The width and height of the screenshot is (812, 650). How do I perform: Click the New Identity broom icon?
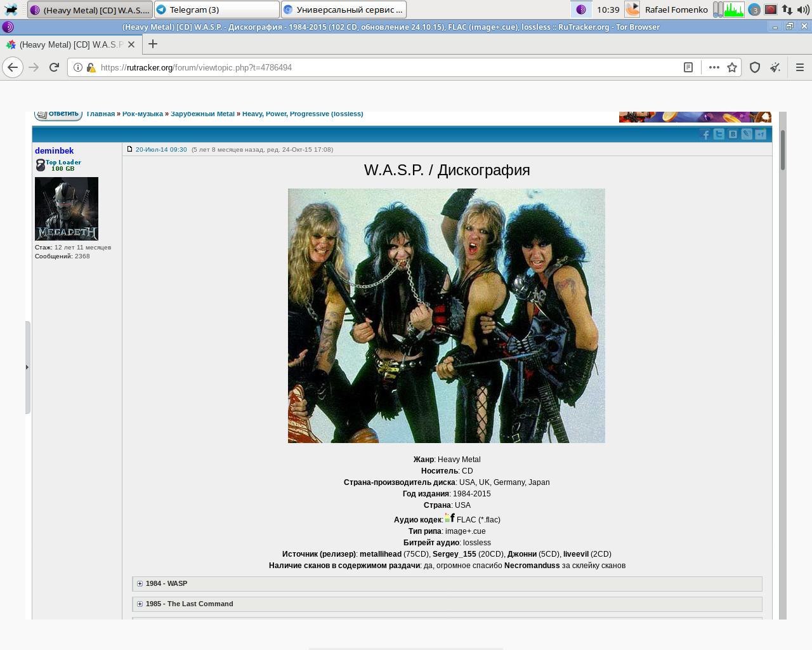pyautogui.click(x=775, y=67)
